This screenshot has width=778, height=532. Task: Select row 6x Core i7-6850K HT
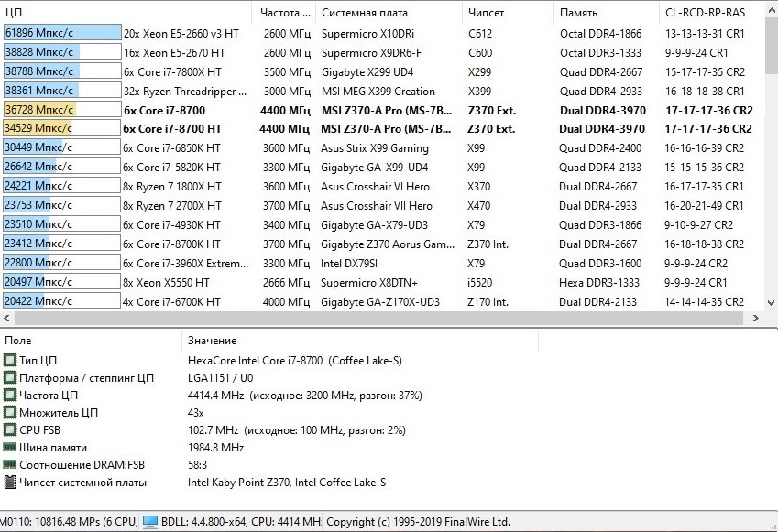382,147
